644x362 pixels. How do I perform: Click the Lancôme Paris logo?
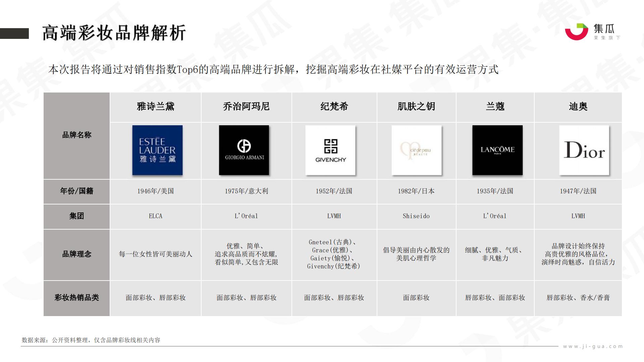[x=497, y=150]
